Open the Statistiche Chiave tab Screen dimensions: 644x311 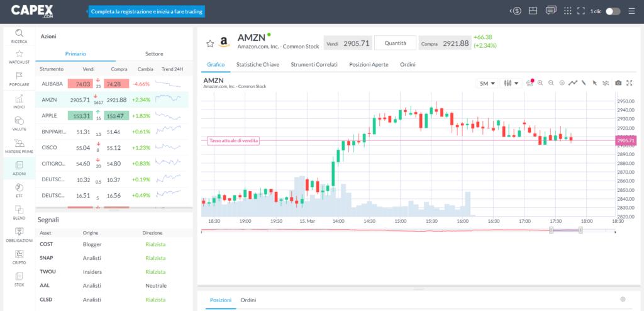click(x=257, y=65)
